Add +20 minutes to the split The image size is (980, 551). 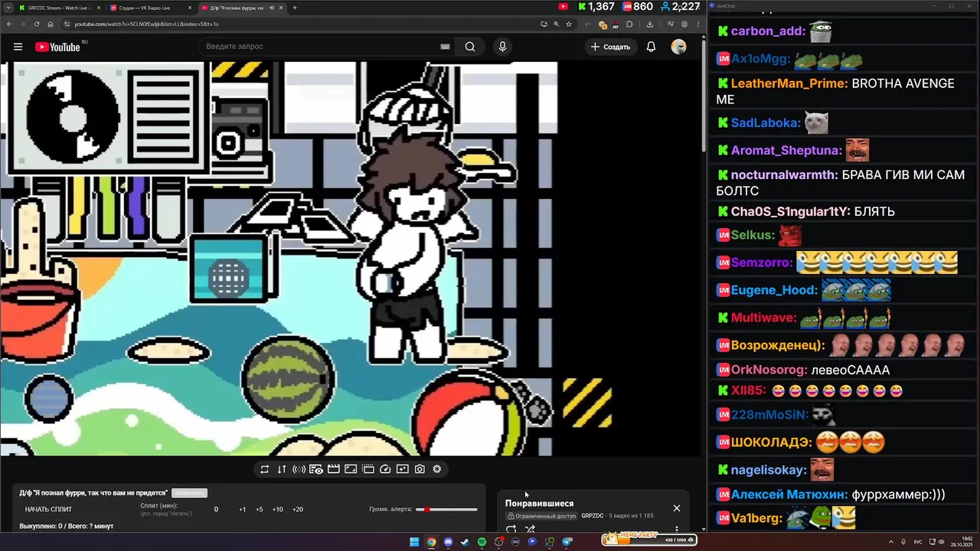pyautogui.click(x=297, y=510)
